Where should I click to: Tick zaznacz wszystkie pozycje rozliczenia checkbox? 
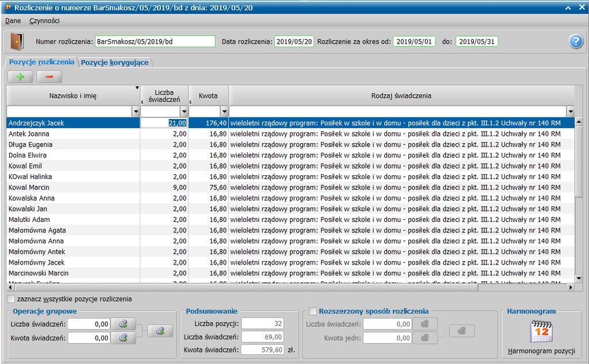[12, 299]
